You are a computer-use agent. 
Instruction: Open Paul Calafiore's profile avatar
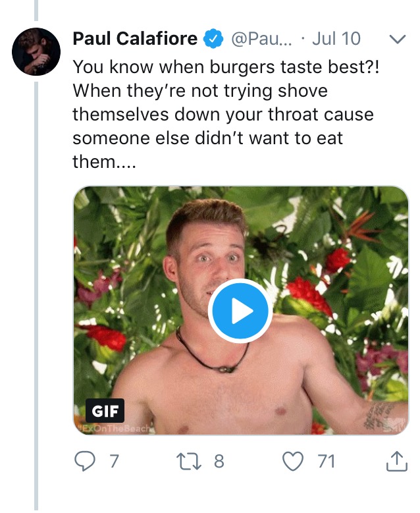(36, 51)
